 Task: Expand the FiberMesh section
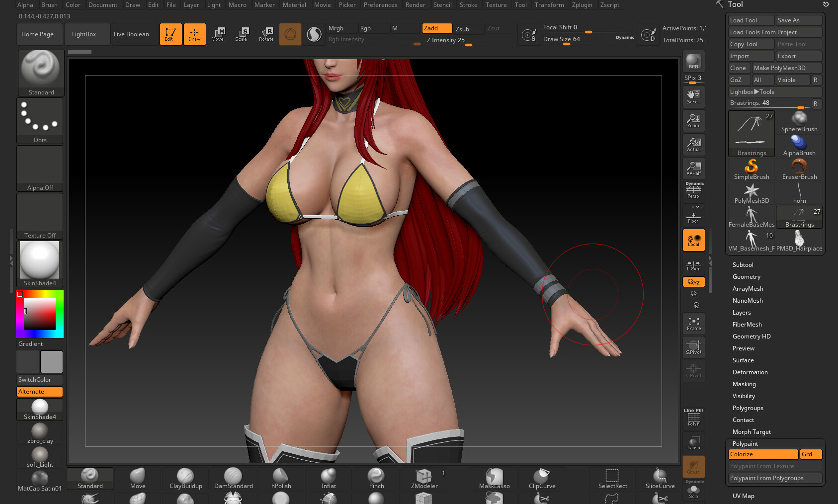point(747,325)
